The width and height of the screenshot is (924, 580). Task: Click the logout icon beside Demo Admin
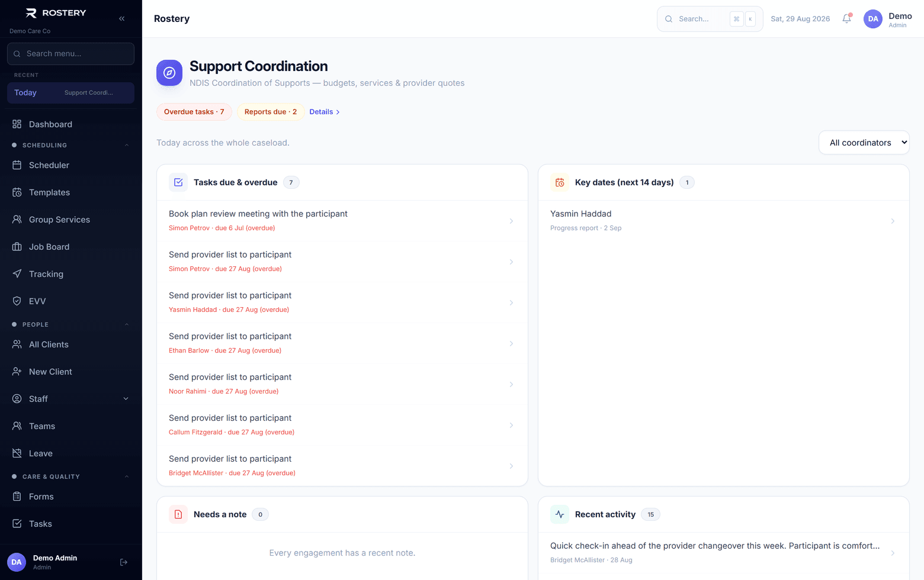click(124, 562)
